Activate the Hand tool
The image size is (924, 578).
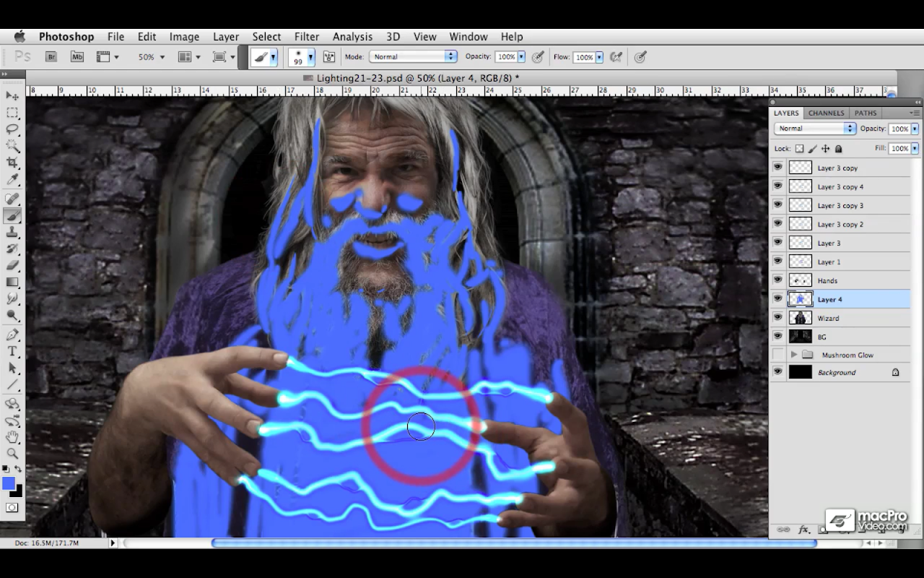12,437
